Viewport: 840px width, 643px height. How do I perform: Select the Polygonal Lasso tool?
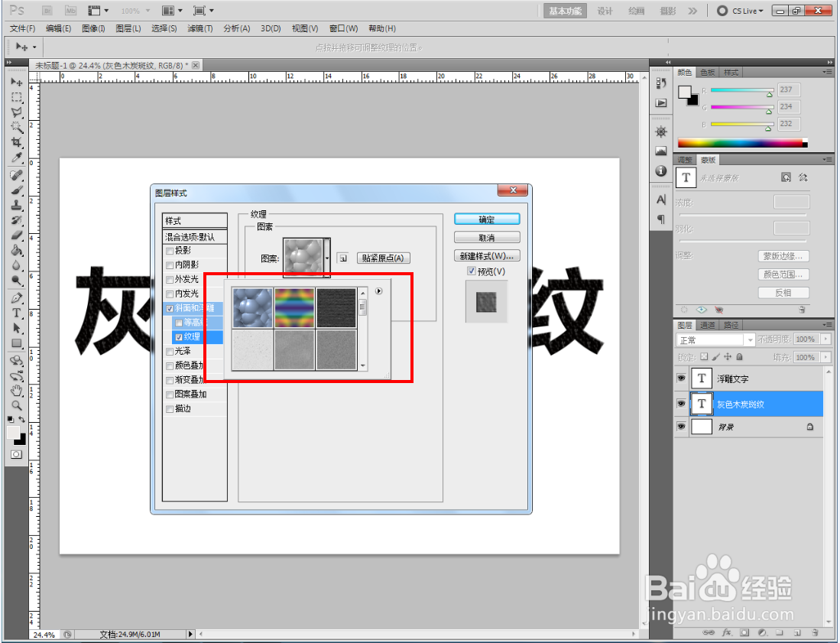point(17,112)
